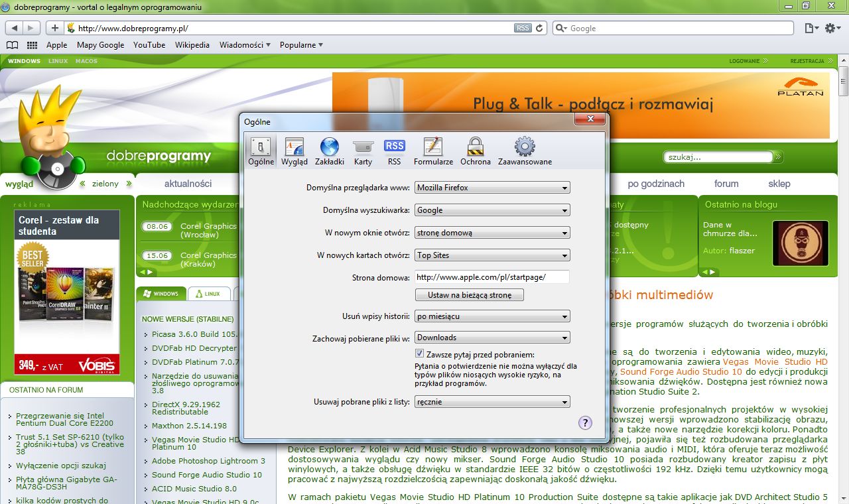Screen dimensions: 849x504
Task: Open the Apple bookmark
Action: click(56, 45)
